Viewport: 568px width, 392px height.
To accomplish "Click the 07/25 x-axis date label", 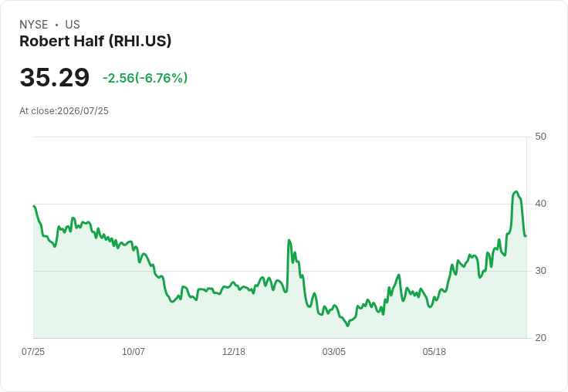I will (33, 351).
